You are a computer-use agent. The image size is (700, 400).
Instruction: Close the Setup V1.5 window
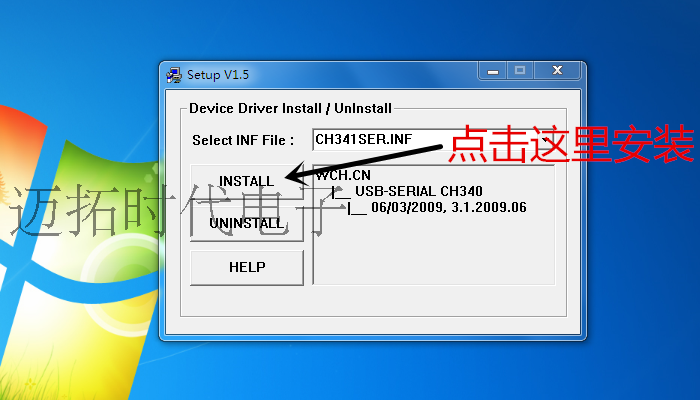coord(557,71)
